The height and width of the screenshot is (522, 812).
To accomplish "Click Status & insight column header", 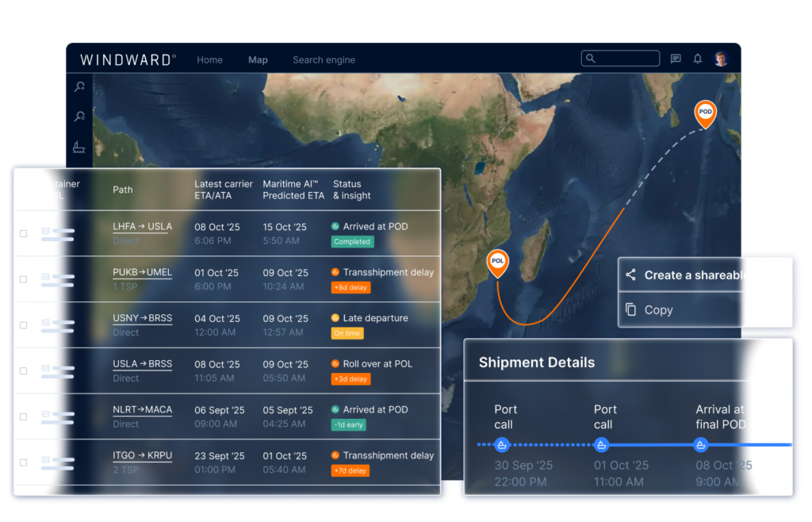I will [x=352, y=190].
